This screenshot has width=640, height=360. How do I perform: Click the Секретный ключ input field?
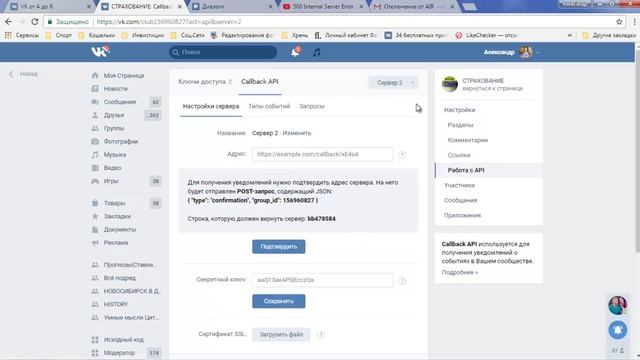(322, 280)
